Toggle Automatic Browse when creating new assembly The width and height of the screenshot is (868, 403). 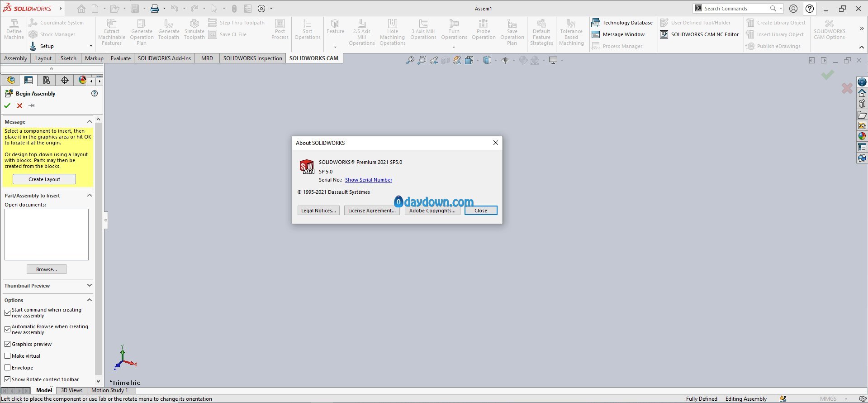click(8, 329)
